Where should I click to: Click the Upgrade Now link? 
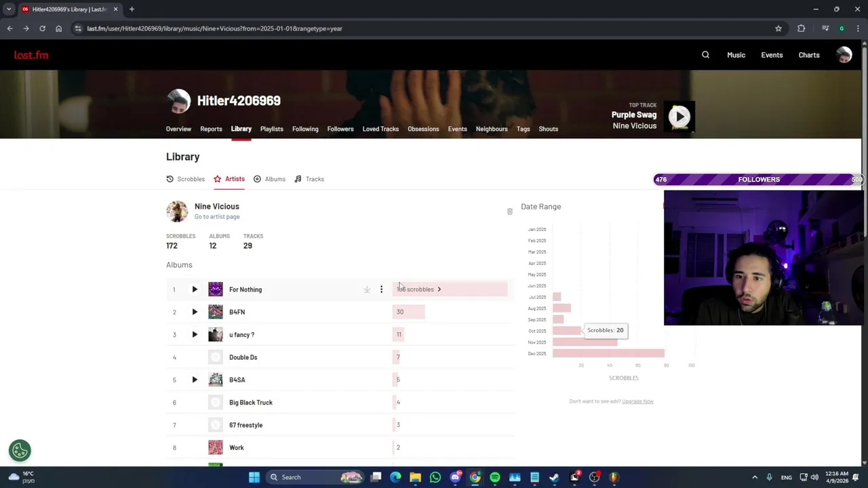click(637, 401)
